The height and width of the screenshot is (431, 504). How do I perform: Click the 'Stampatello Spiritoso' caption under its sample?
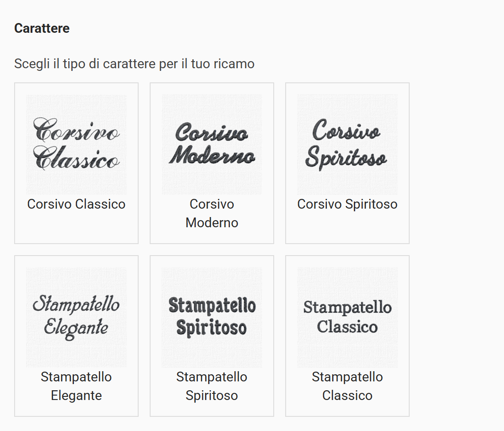click(212, 386)
